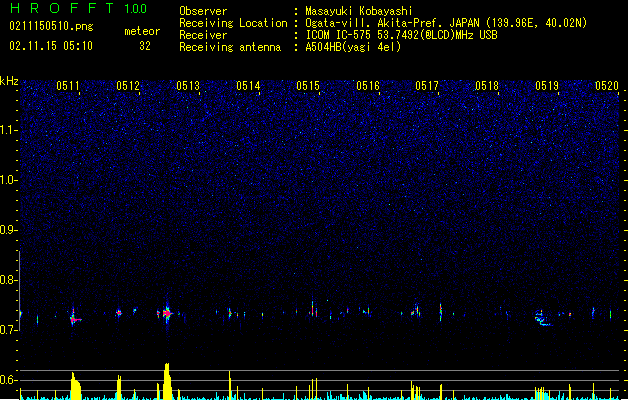Select the file name 0211150510.png
The image size is (629, 400).
[51, 26]
